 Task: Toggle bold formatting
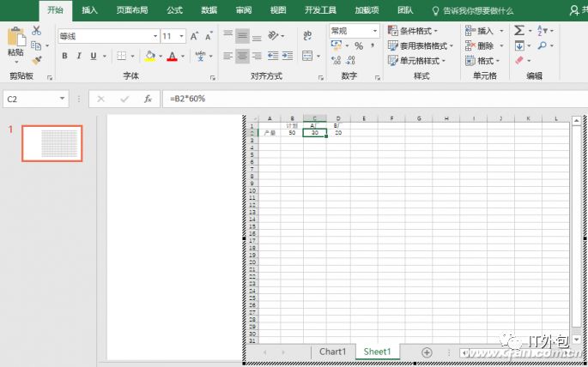tap(64, 57)
